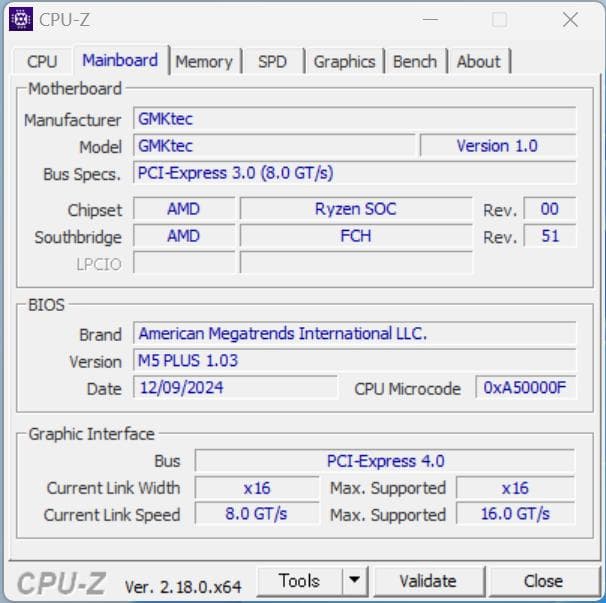Click the empty LPCIO vendor field
Screen dimensions: 606x603
(x=184, y=262)
